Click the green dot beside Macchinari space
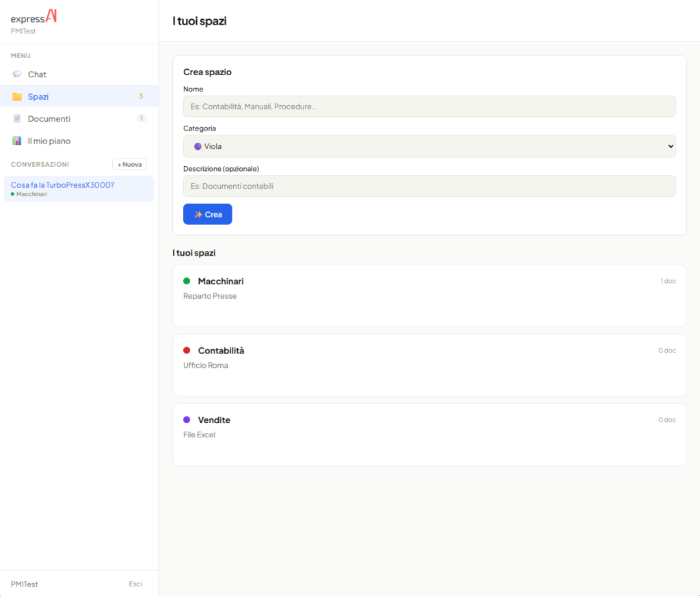The height and width of the screenshot is (596, 700). [x=187, y=281]
